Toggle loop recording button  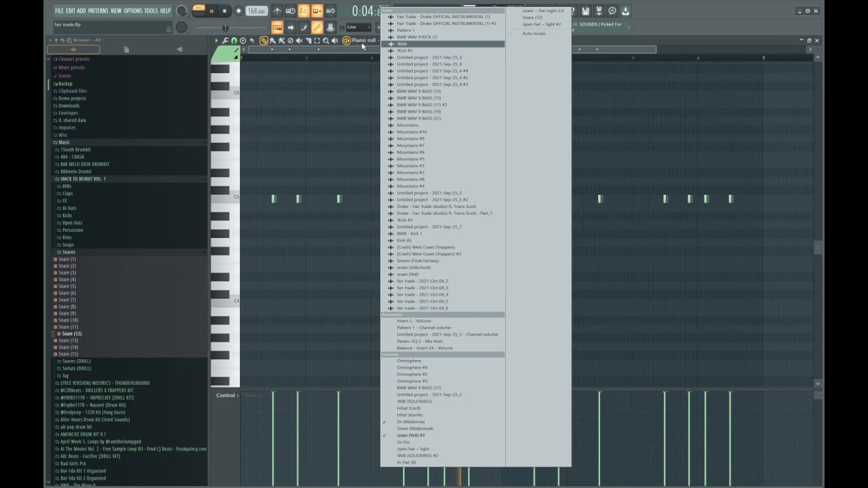click(330, 11)
